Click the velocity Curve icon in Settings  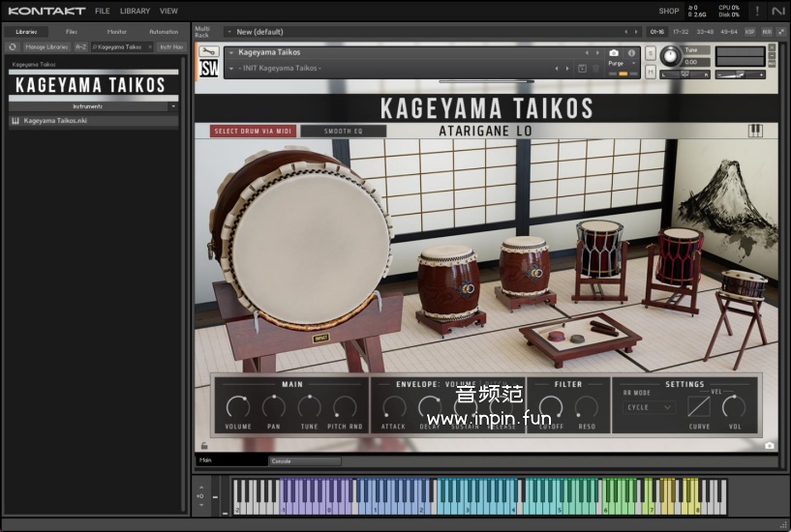pos(699,406)
